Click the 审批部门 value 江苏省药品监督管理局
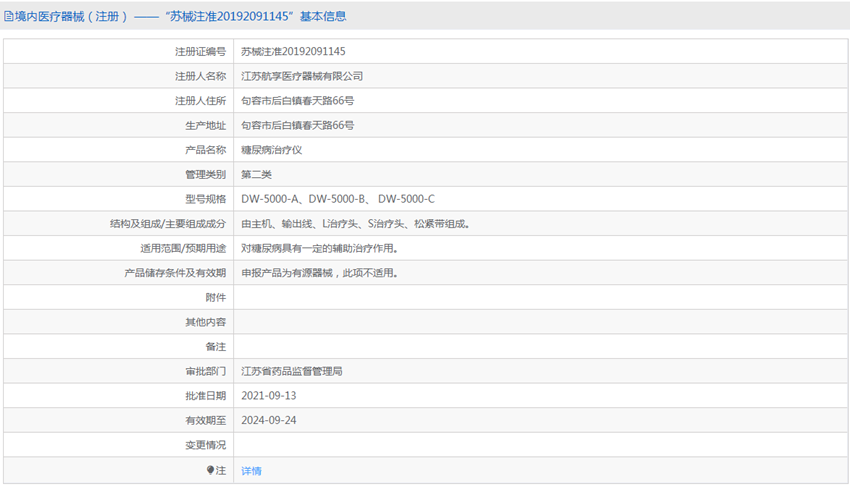Image resolution: width=850 pixels, height=486 pixels. [292, 371]
